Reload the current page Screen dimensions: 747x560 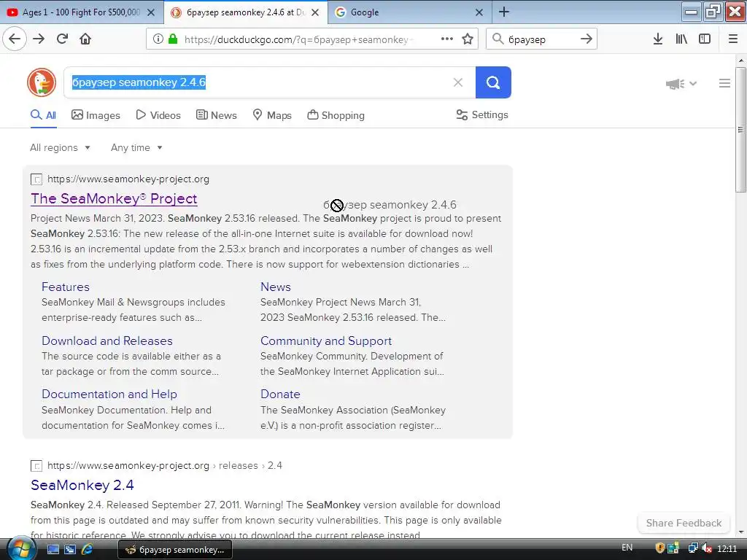(x=62, y=39)
